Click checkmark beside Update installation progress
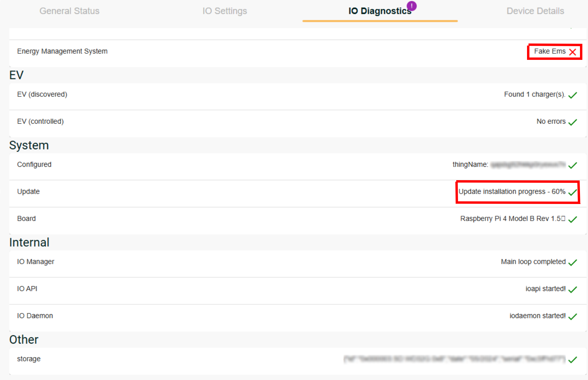The image size is (588, 380). click(x=572, y=192)
